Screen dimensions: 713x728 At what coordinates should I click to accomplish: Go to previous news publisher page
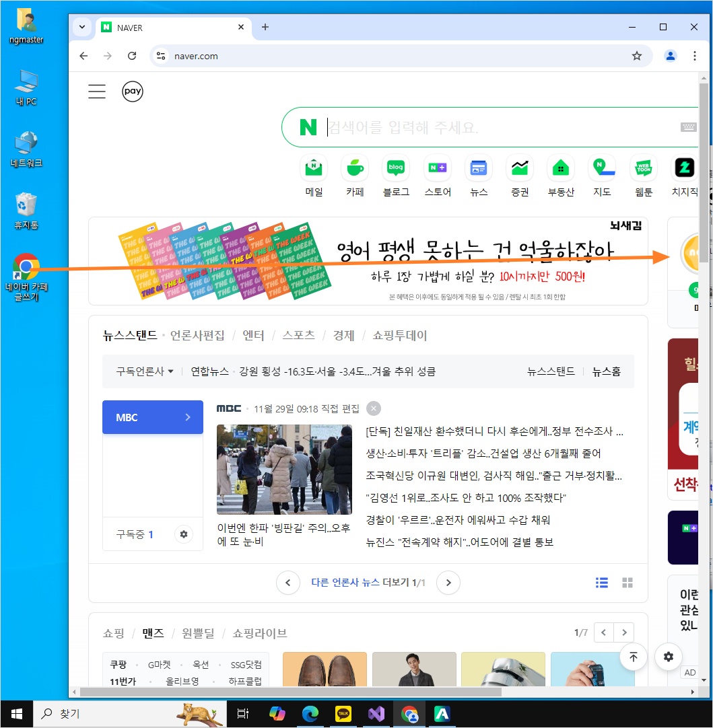pos(288,583)
